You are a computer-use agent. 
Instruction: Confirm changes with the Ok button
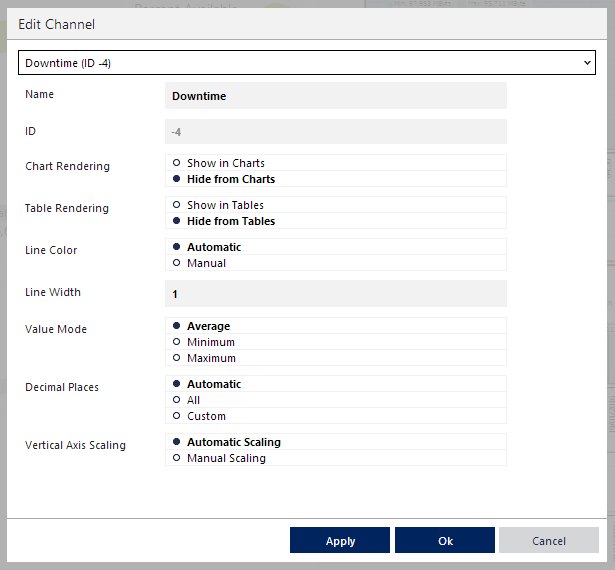click(x=445, y=540)
